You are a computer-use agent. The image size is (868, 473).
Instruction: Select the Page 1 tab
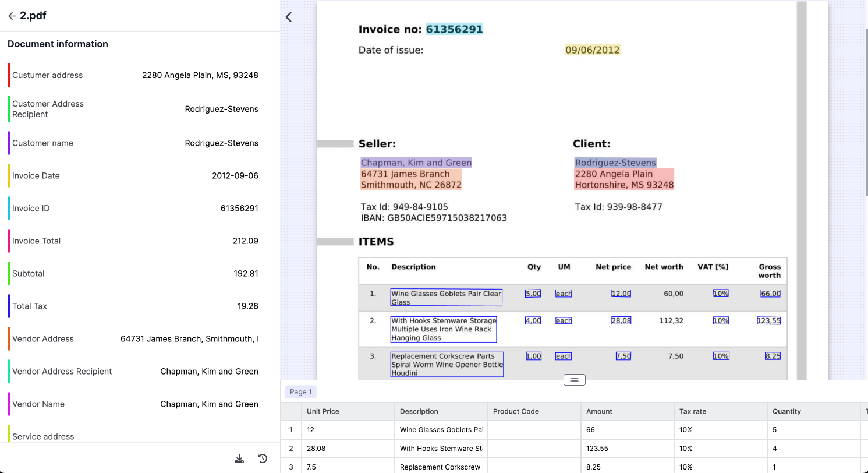(301, 392)
